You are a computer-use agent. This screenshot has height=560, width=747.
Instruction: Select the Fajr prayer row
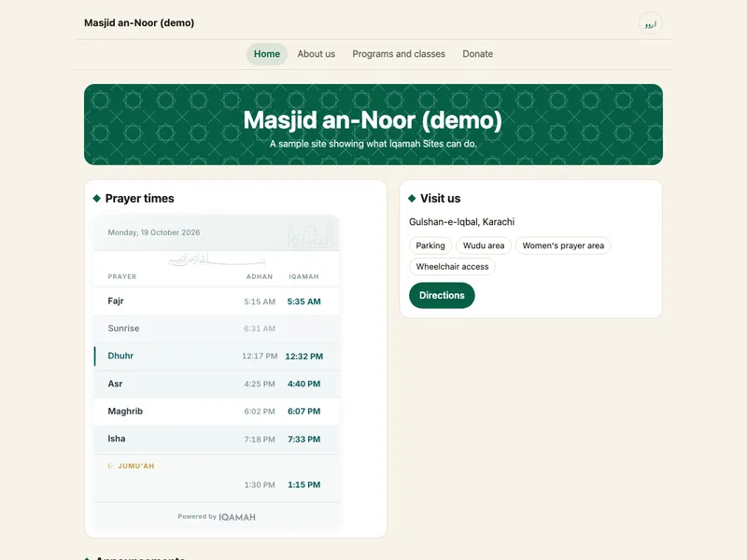(217, 301)
